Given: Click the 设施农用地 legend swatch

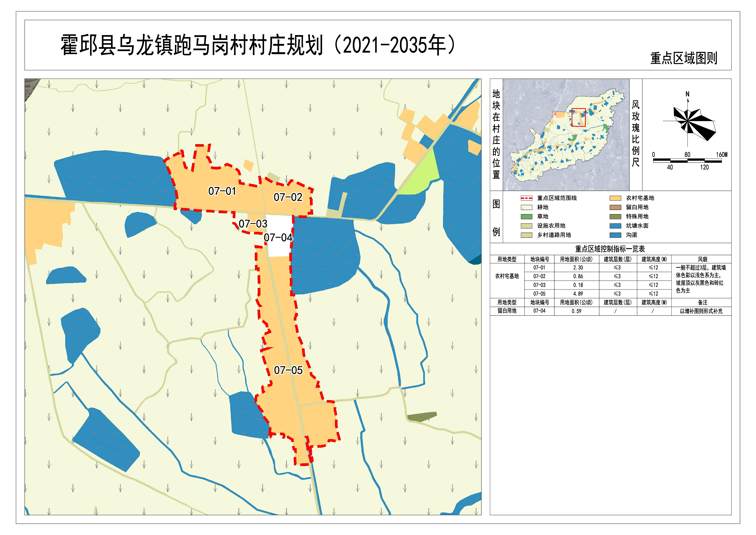Looking at the screenshot, I should point(527,226).
